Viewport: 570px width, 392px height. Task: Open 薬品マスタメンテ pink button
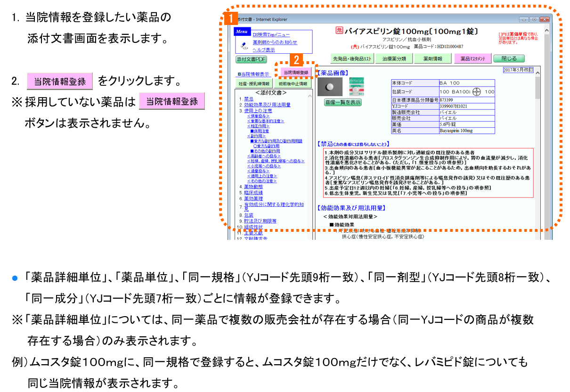[472, 59]
